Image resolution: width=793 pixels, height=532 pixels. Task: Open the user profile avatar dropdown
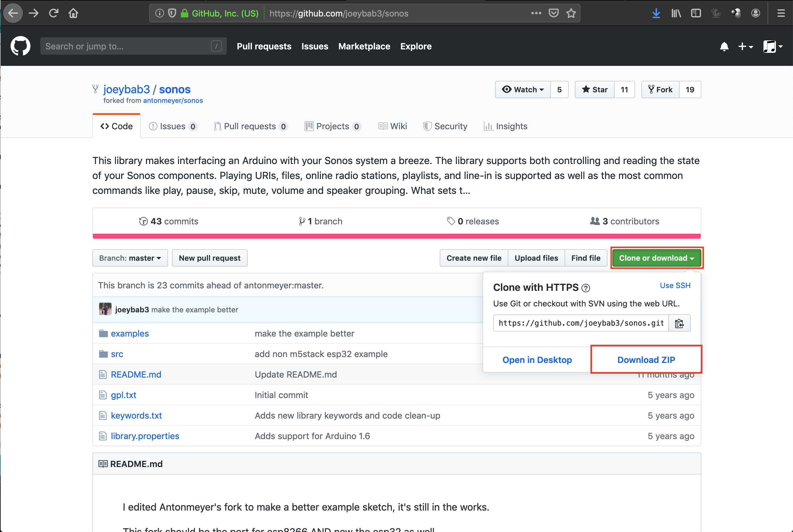click(773, 46)
